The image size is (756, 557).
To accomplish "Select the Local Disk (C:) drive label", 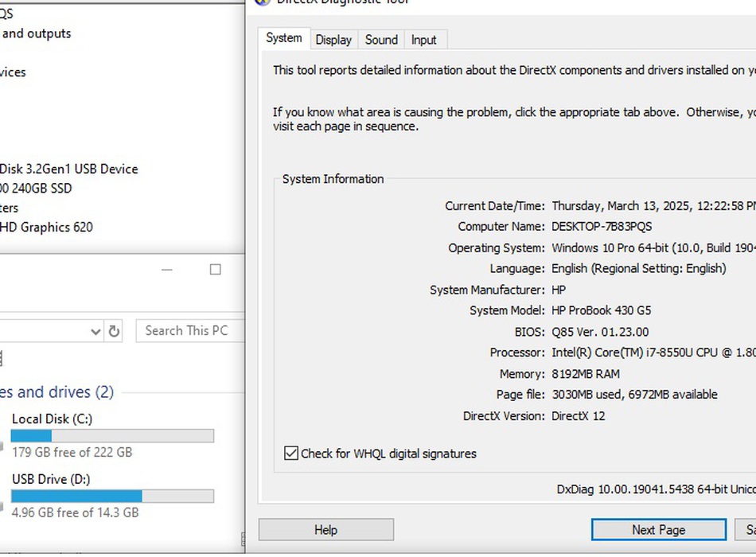I will coord(52,419).
